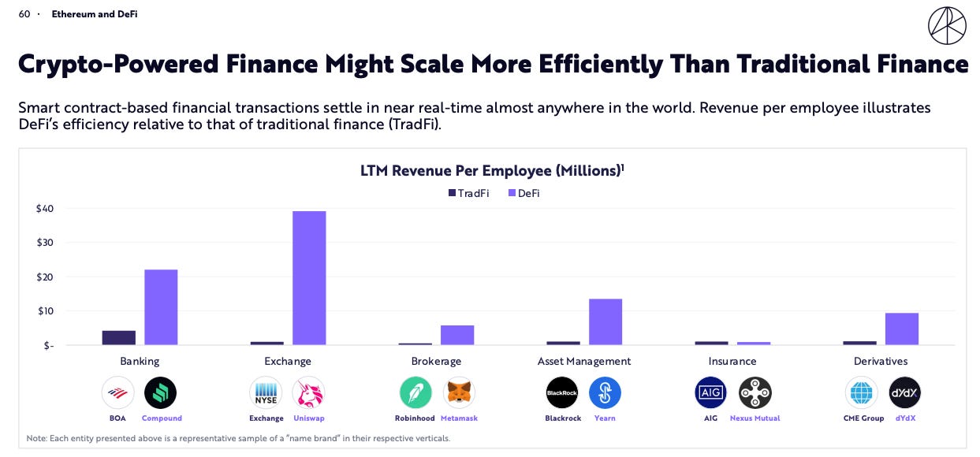Viewport: 980px width, 457px height.
Task: Click the Uniswap caption text
Action: tap(309, 418)
